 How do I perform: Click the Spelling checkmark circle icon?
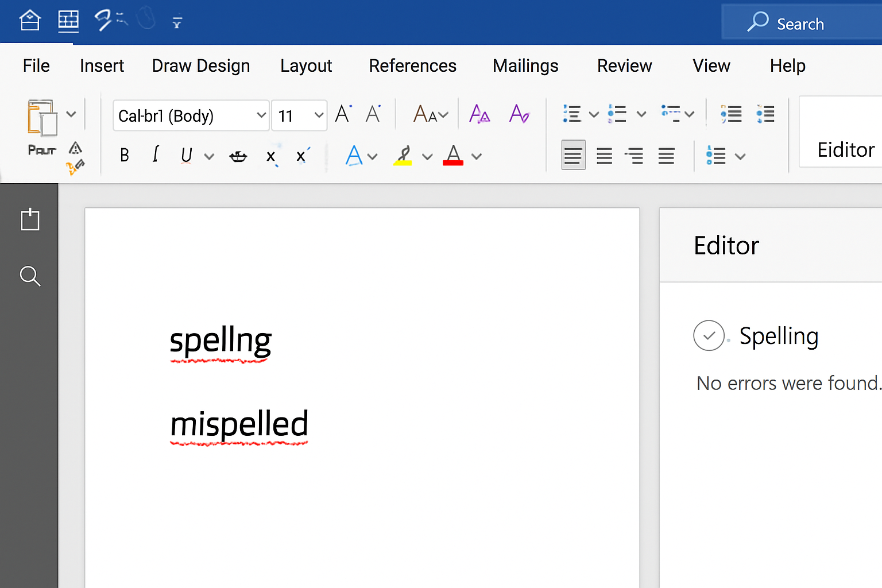point(709,335)
